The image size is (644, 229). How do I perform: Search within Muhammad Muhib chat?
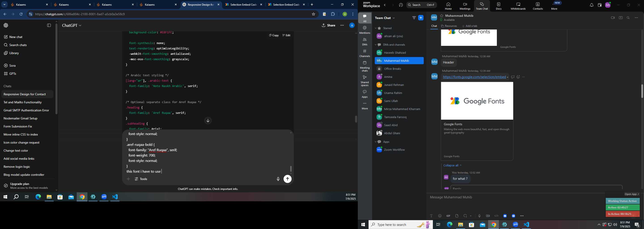pos(628,18)
